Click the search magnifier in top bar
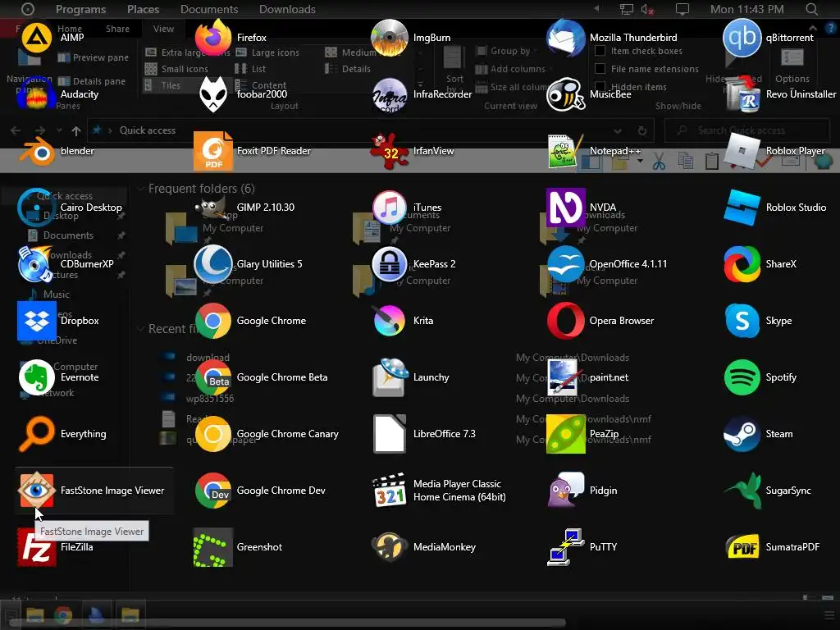The image size is (840, 630). pyautogui.click(x=811, y=9)
